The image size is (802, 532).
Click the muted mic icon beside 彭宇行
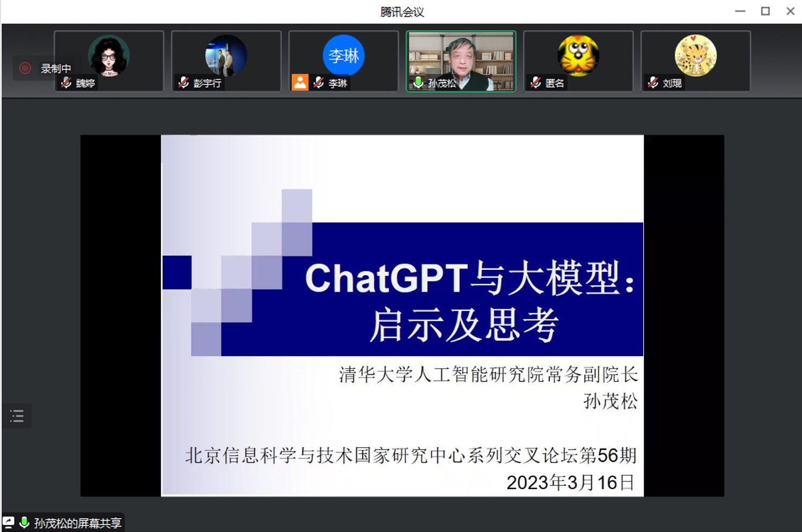183,83
